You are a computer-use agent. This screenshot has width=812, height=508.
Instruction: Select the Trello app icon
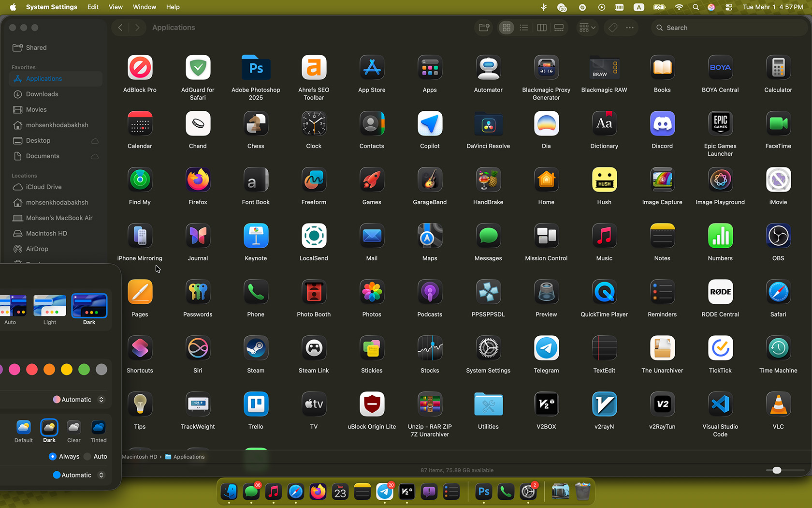pyautogui.click(x=256, y=404)
